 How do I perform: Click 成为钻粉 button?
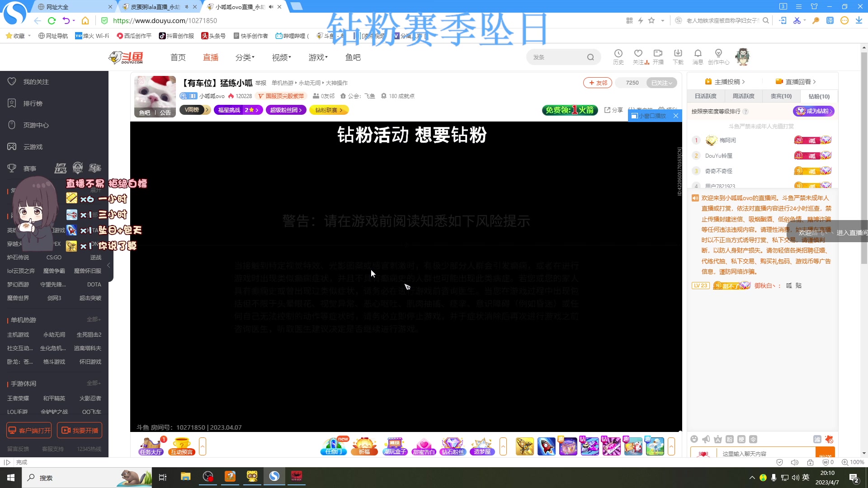point(814,111)
